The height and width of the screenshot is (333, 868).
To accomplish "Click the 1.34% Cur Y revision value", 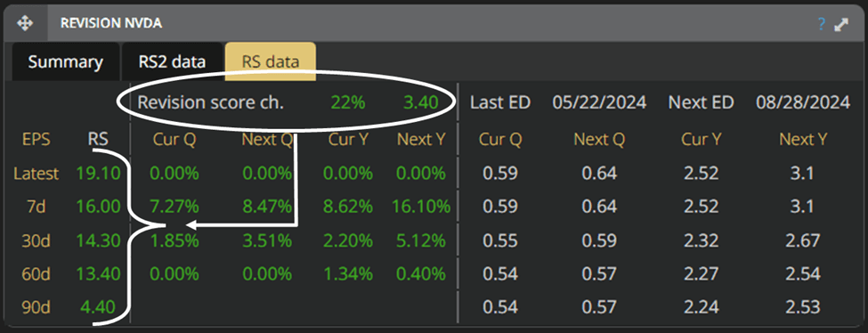I will 348,273.
